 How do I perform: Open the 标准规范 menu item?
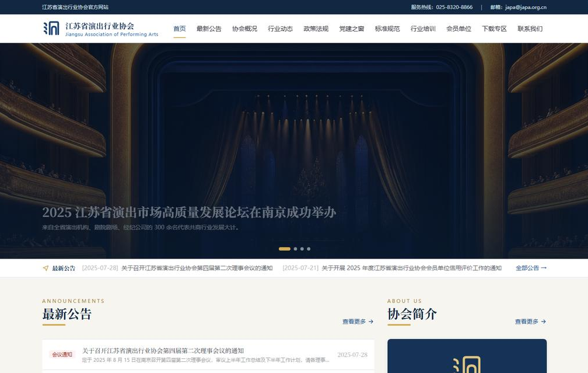pyautogui.click(x=387, y=29)
